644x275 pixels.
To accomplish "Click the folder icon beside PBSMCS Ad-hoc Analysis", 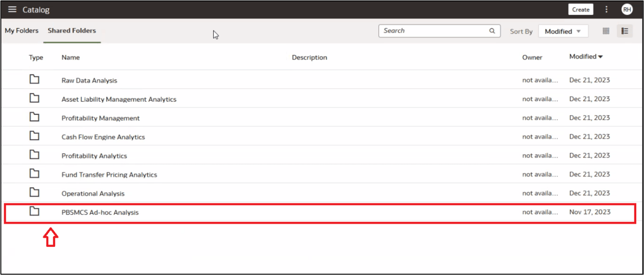I will (34, 212).
